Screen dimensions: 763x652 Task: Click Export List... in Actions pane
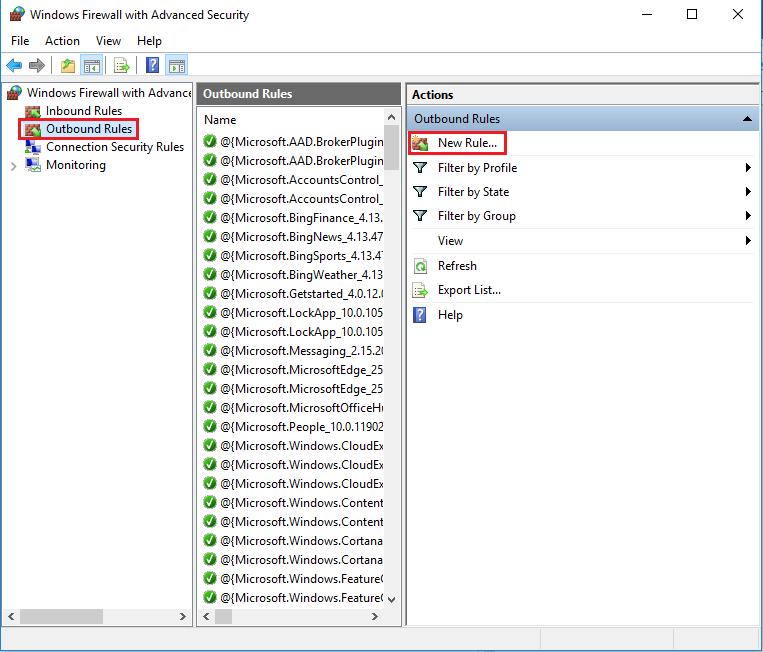(469, 290)
